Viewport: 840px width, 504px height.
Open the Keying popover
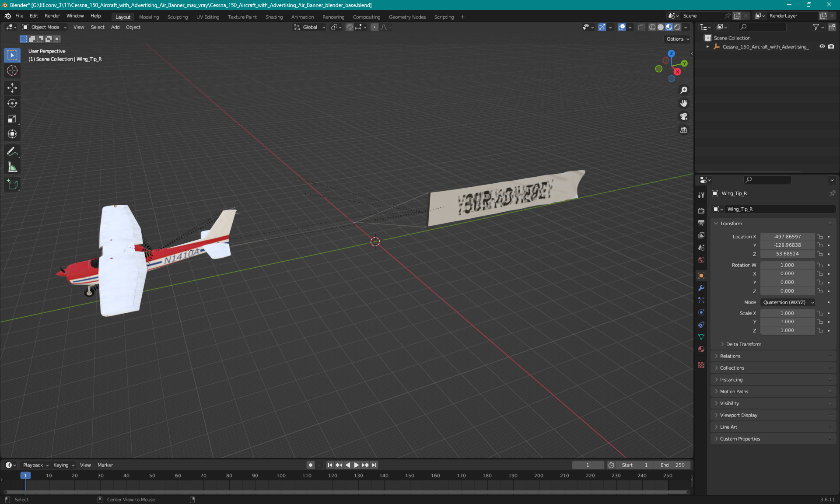(x=63, y=465)
